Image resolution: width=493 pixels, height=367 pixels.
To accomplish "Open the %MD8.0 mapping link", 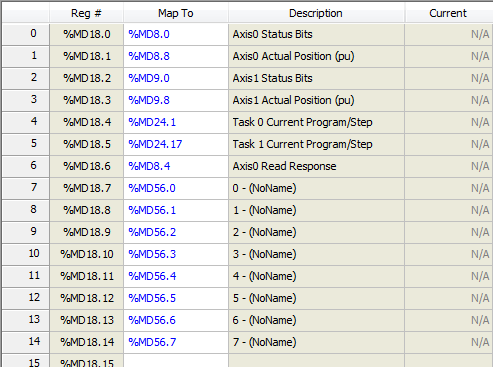I will click(x=149, y=34).
